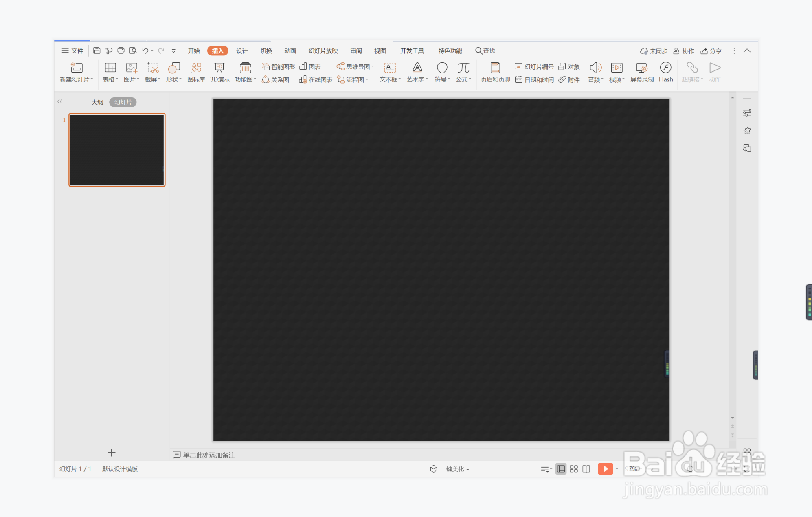Insert an 对象 object
The width and height of the screenshot is (812, 517).
569,66
